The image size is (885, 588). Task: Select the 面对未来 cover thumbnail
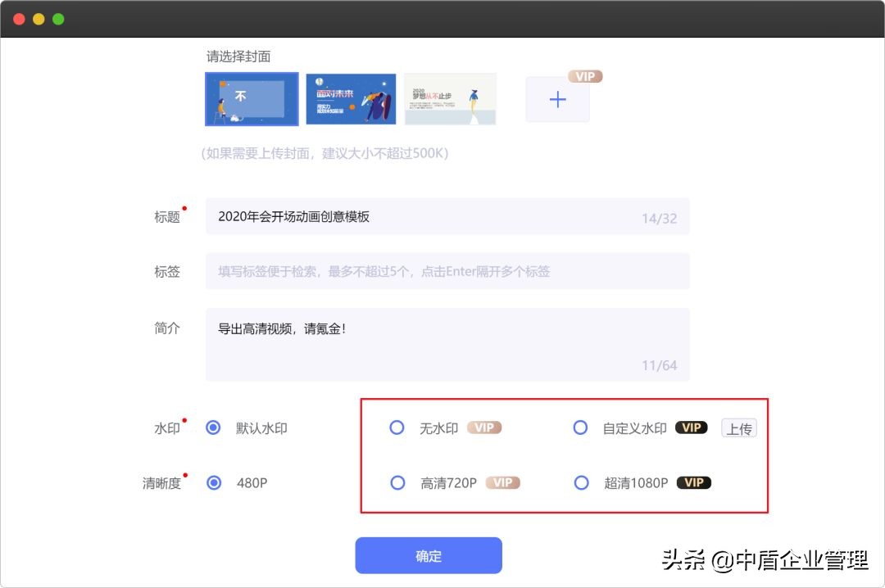tap(351, 98)
